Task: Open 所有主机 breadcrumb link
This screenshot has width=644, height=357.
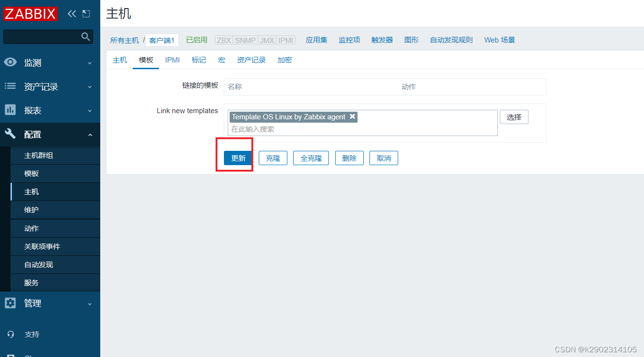Action: pyautogui.click(x=125, y=41)
